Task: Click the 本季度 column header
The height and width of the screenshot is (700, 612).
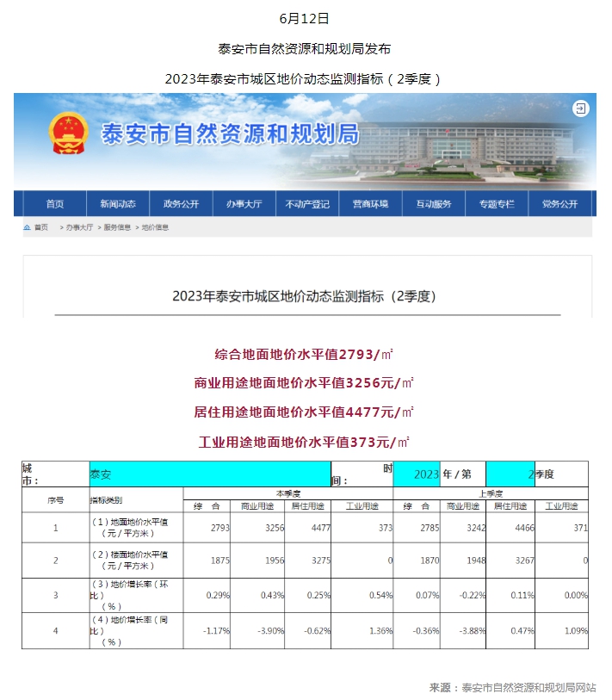Action: (x=287, y=493)
